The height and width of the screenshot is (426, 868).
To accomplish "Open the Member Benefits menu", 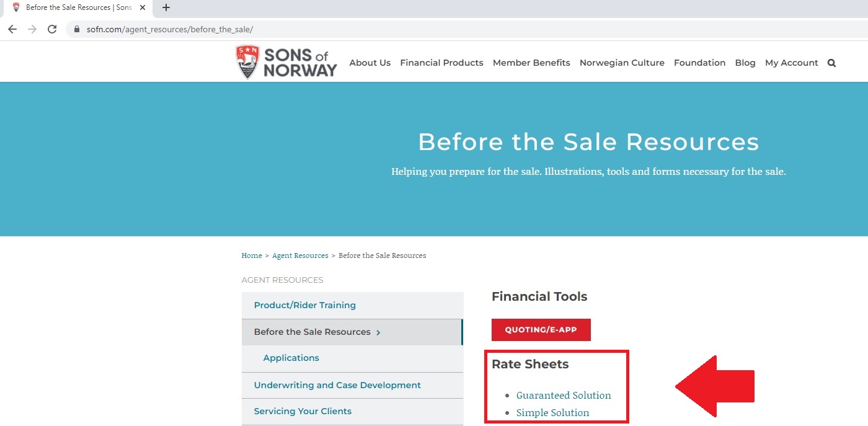I will [531, 63].
